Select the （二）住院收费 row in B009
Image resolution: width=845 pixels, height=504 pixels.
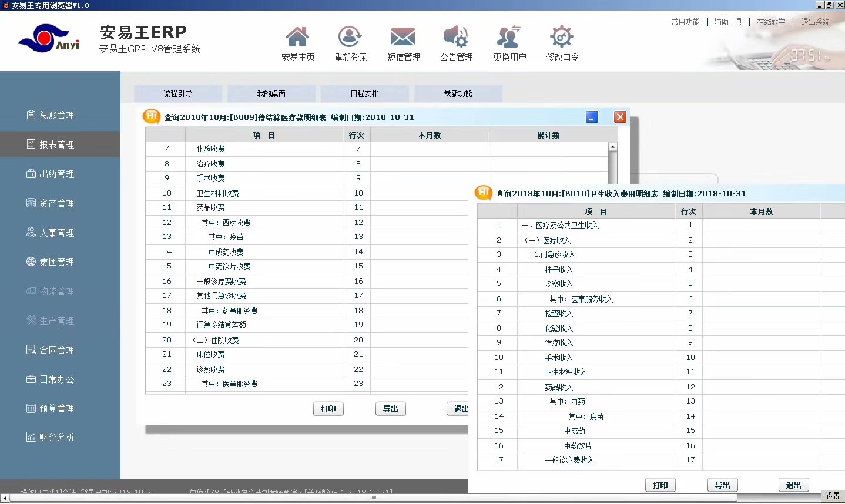307,340
